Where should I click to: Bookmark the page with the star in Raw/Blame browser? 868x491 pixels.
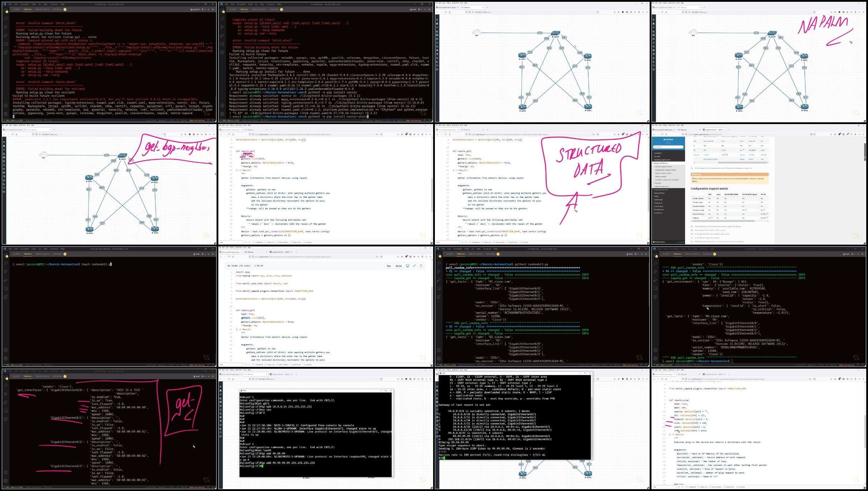[x=381, y=256]
